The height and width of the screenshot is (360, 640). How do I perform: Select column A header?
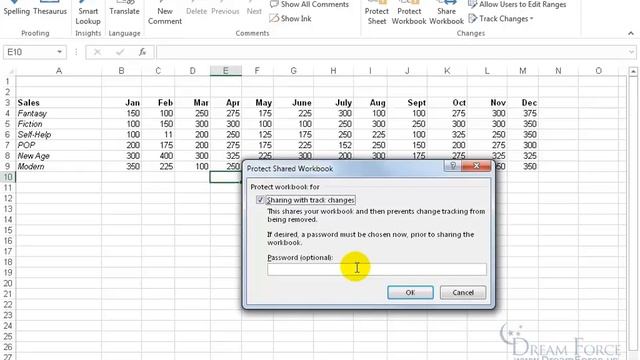click(x=58, y=71)
